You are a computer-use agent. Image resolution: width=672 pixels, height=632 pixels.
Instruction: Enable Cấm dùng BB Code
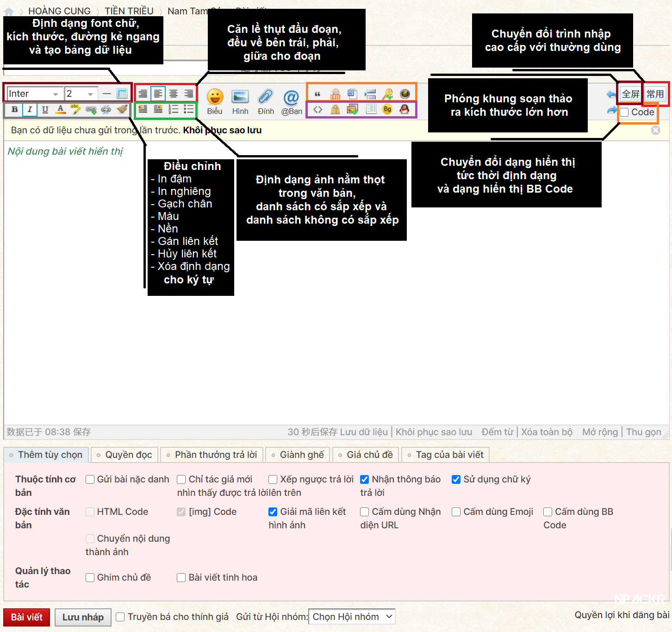click(x=548, y=512)
